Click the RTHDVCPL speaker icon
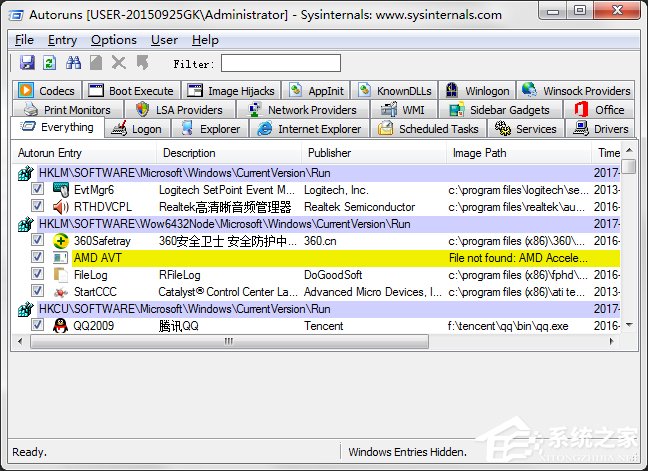648x471 pixels. (x=60, y=207)
